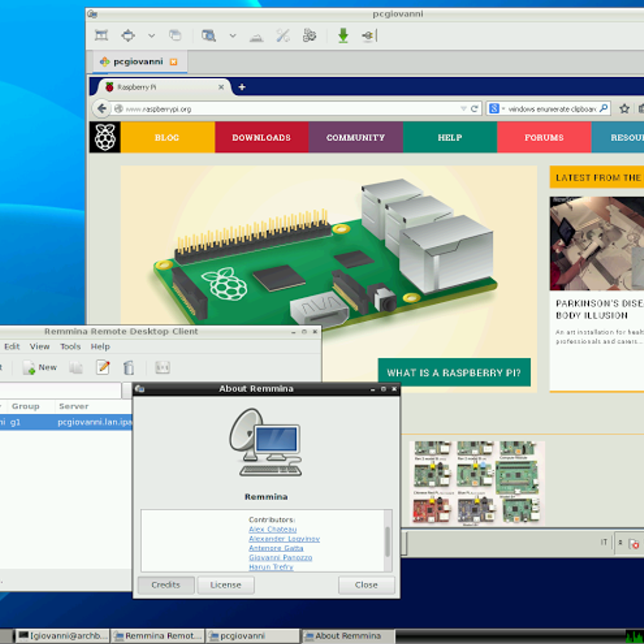Open the COMMUNITY section

(x=356, y=137)
